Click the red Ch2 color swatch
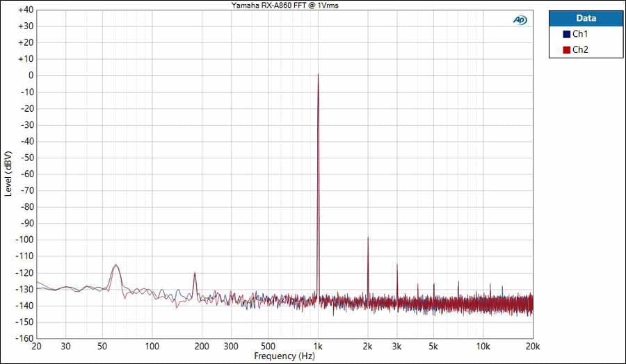 [x=566, y=50]
